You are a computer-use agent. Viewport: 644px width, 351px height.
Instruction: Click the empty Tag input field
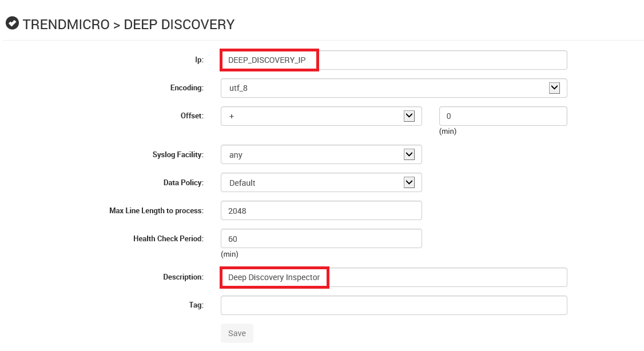pos(394,305)
